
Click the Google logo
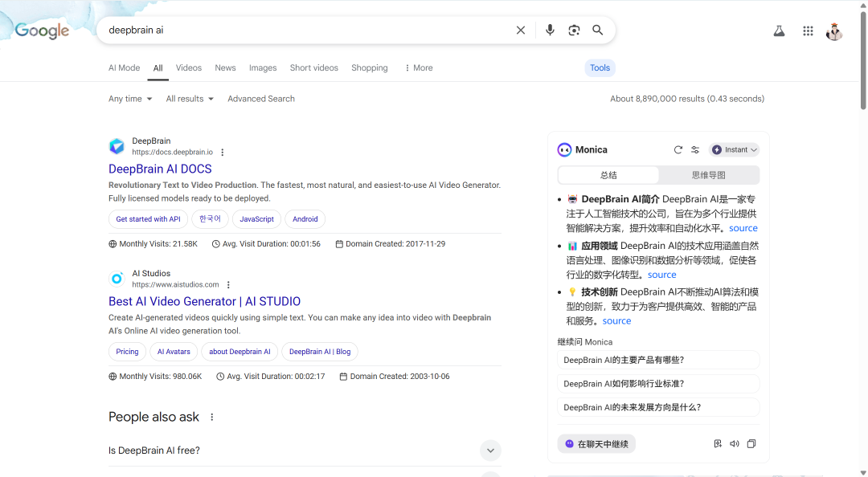42,31
